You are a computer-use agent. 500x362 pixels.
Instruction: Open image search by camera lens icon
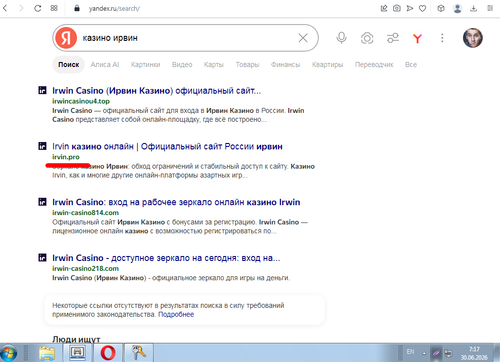367,38
